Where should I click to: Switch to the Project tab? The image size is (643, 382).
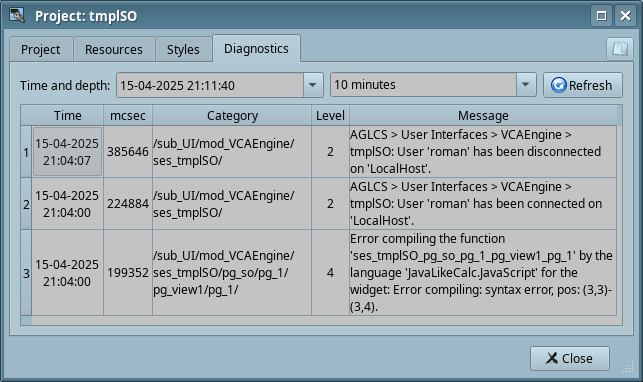click(x=41, y=49)
